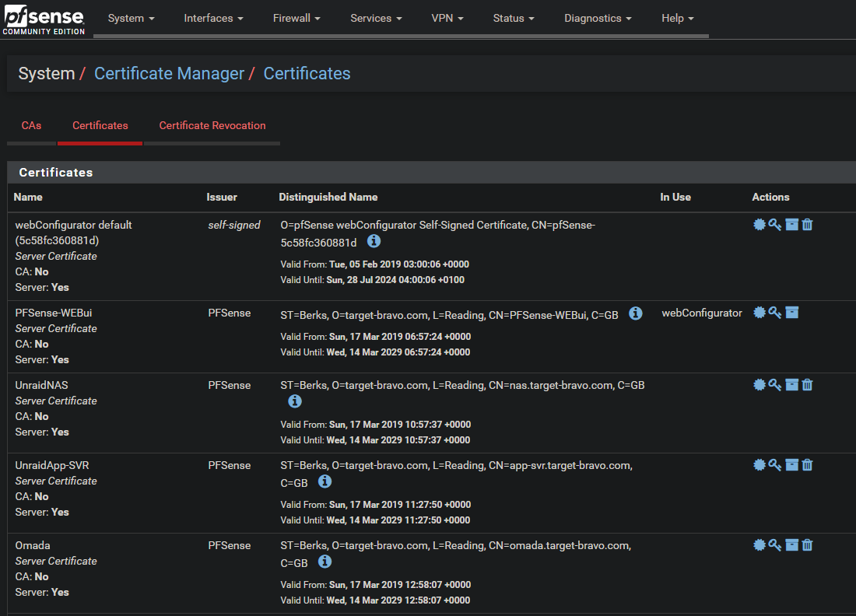Open the Interfaces dropdown menu

(x=213, y=18)
